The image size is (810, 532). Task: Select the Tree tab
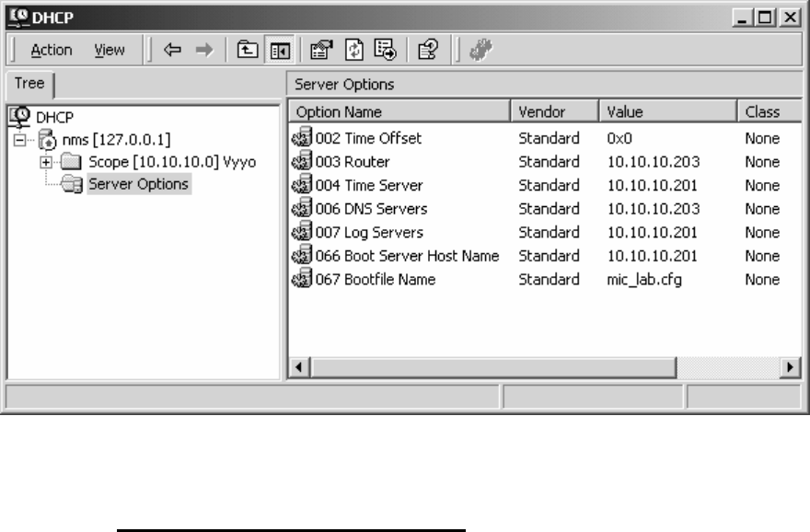(x=29, y=84)
